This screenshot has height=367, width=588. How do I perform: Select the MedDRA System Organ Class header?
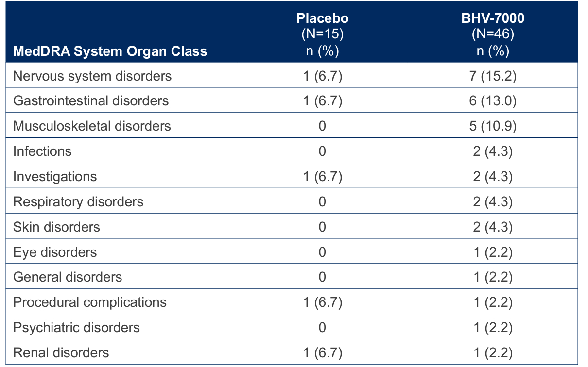(x=110, y=51)
